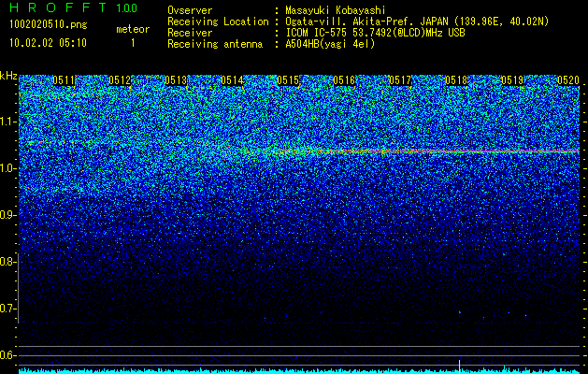Screen dimensions: 588x374
Task: Click the yellow meteor spike on bottom graph
Action: coord(459,367)
